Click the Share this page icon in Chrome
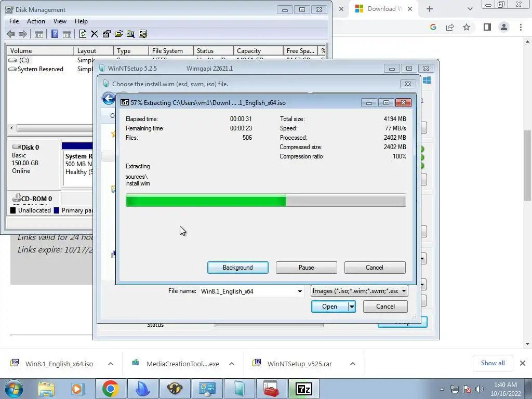Image resolution: width=532 pixels, height=399 pixels. (450, 27)
